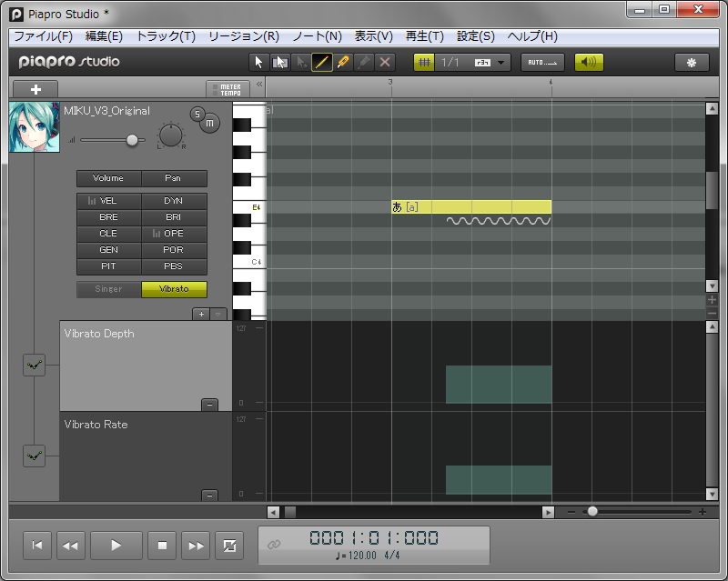Viewport: 728px width, 581px height.
Task: Select the VEL parameter button
Action: click(x=108, y=201)
